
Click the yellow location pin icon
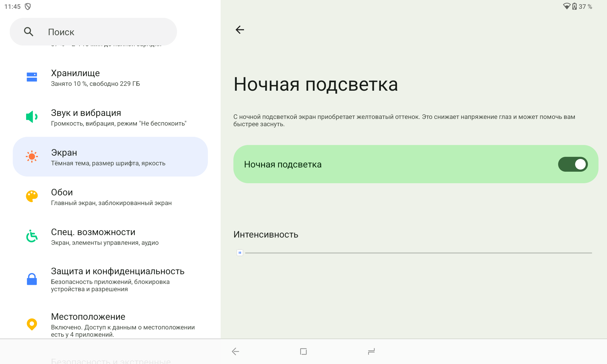(x=32, y=324)
